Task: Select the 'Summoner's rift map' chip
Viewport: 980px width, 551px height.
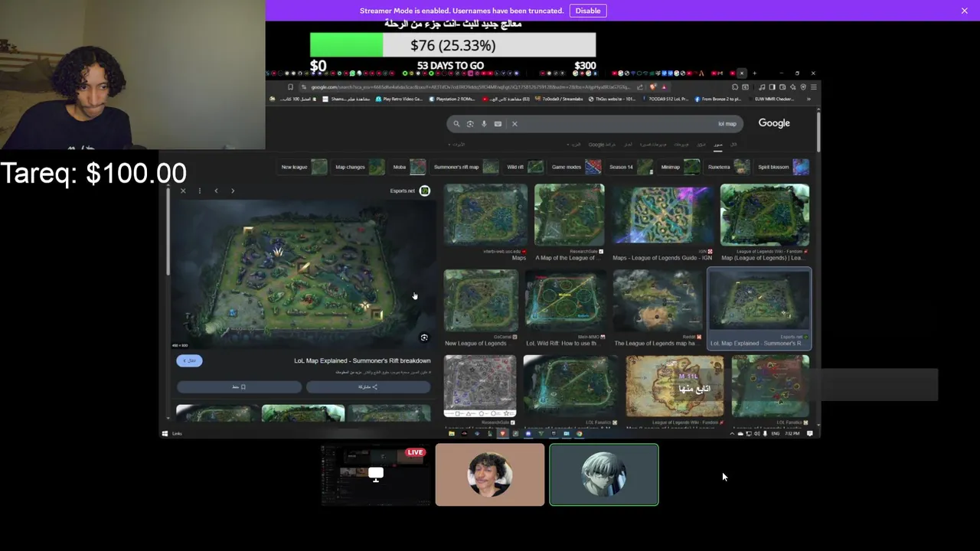Action: (465, 167)
